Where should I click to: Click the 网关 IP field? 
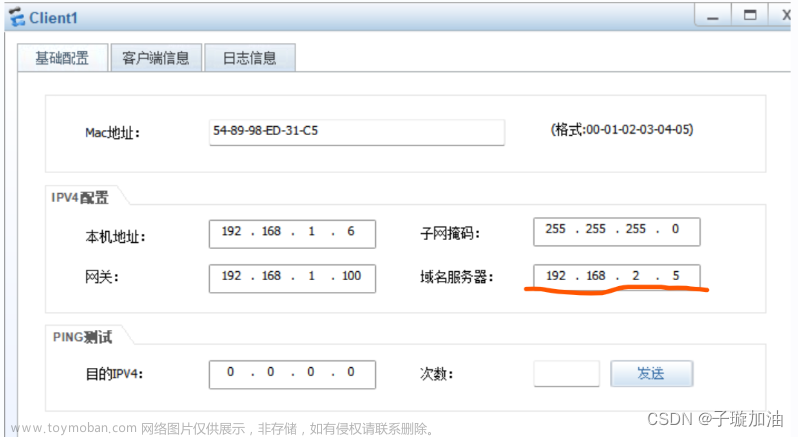point(292,278)
